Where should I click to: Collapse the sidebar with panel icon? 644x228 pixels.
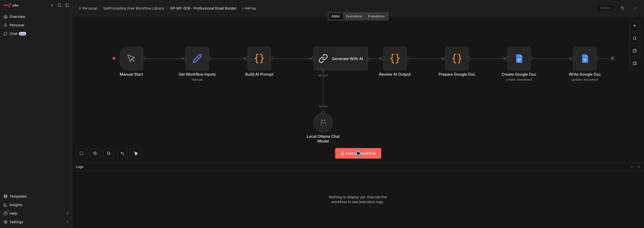click(67, 5)
